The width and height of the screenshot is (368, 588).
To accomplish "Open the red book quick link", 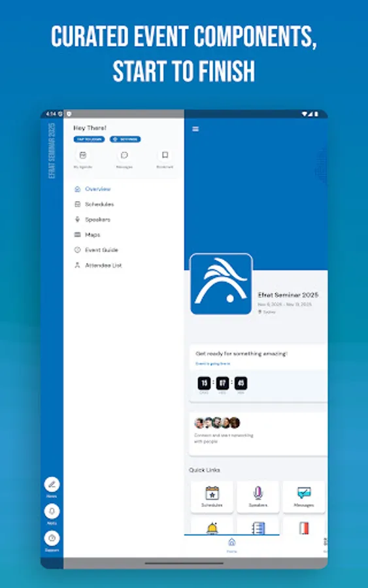I will pos(304,527).
